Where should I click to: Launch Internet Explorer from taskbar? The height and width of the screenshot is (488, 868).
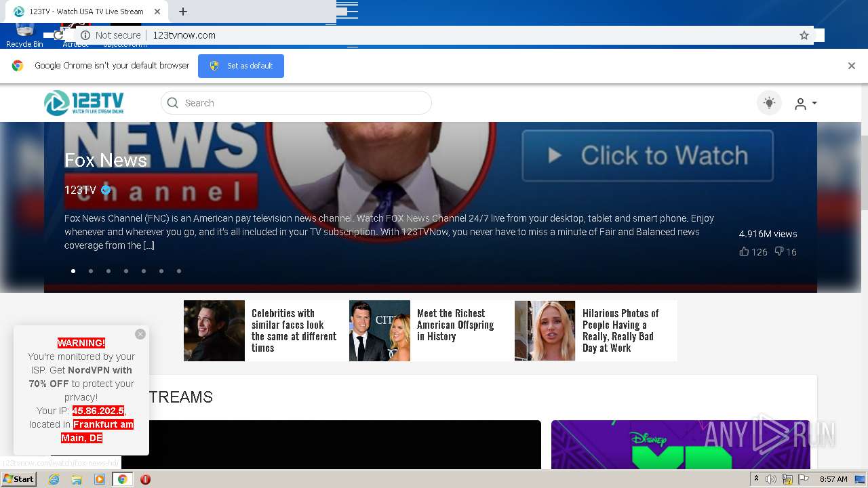[x=54, y=479]
